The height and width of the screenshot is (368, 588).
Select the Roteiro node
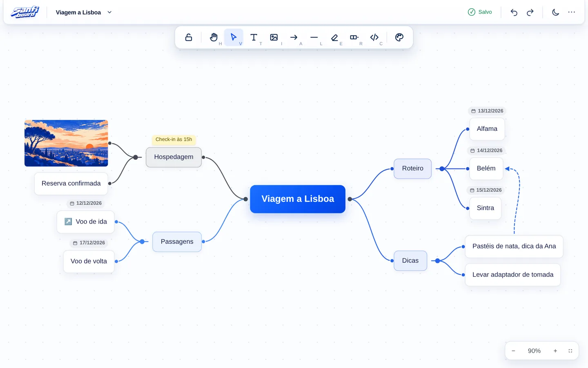coord(412,168)
